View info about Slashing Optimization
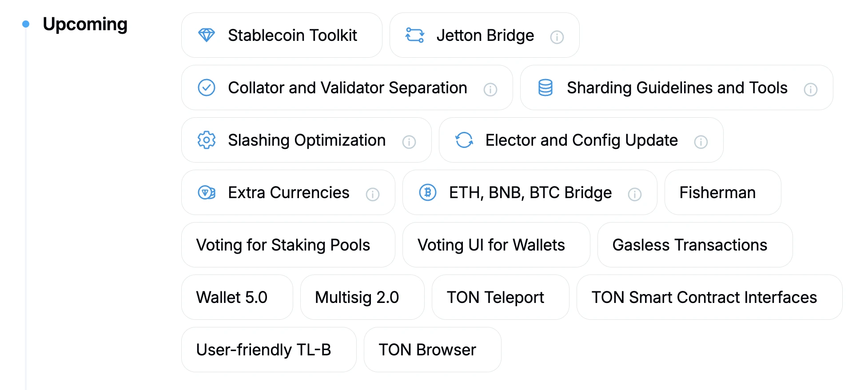This screenshot has width=868, height=390. pyautogui.click(x=409, y=142)
